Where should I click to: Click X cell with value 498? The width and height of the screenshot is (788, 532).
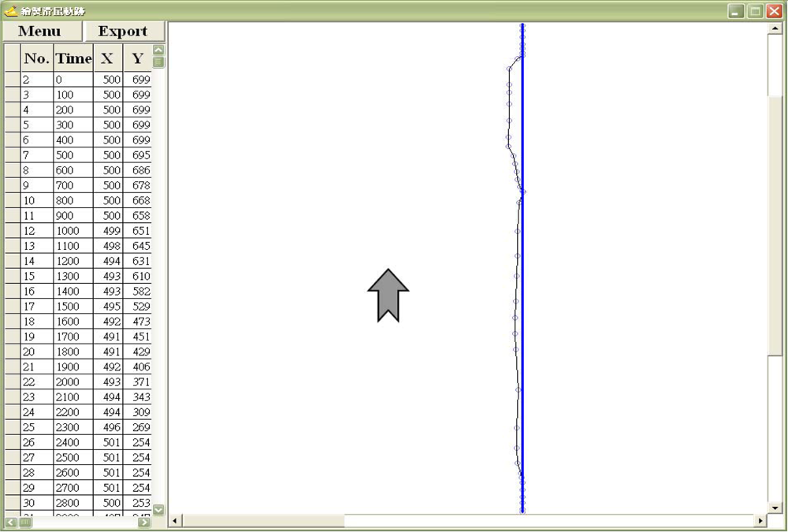point(108,246)
